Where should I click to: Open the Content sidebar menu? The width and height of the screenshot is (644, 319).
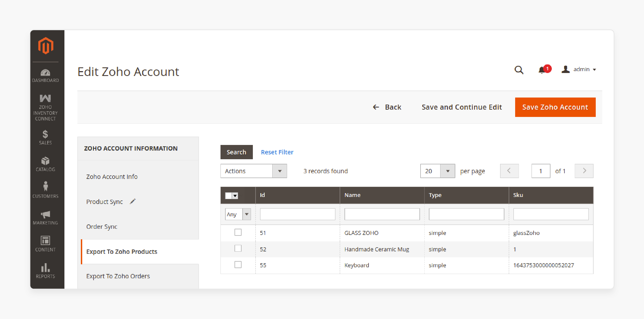click(x=45, y=244)
